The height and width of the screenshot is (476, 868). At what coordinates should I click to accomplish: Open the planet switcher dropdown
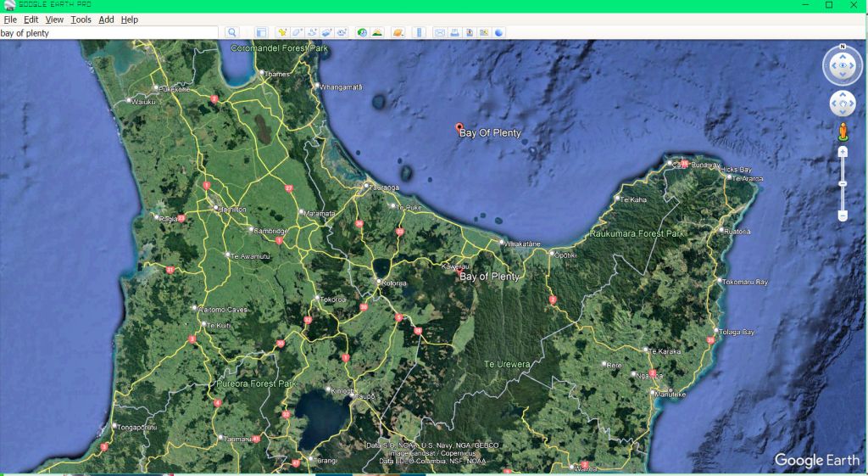point(398,32)
